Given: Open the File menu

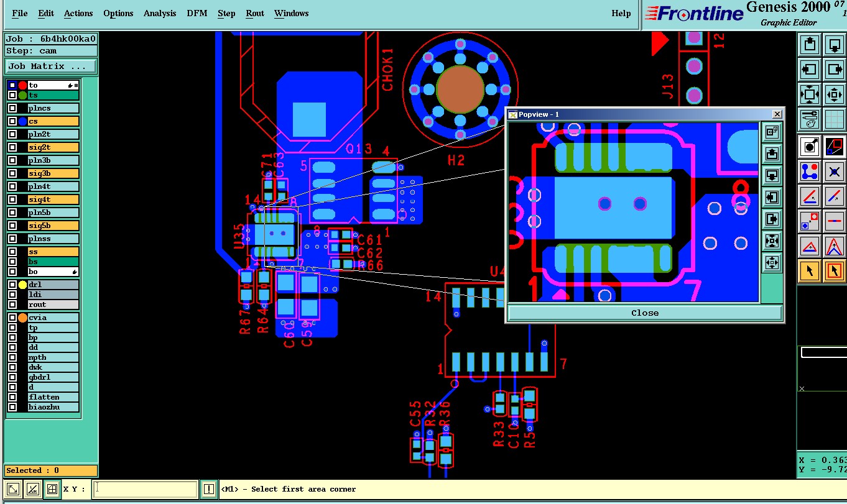Looking at the screenshot, I should point(20,13).
